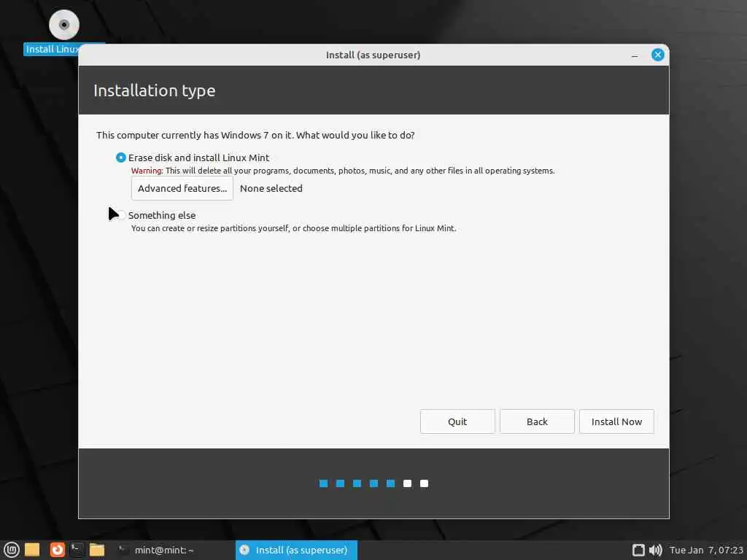Open the network status tray icon
Screen dimensions: 747x560
(638, 550)
